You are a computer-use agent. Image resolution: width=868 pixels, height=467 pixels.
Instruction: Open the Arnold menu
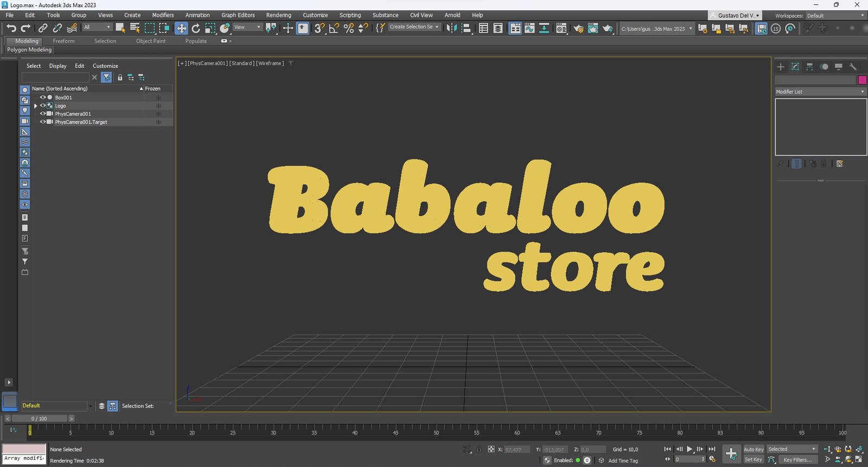(452, 15)
